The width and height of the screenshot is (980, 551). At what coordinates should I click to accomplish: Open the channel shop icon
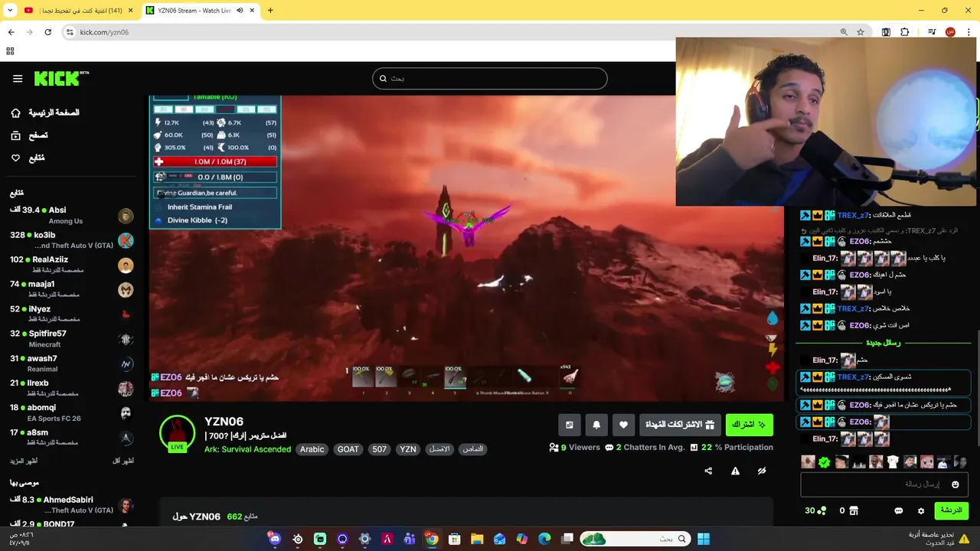pos(854,510)
